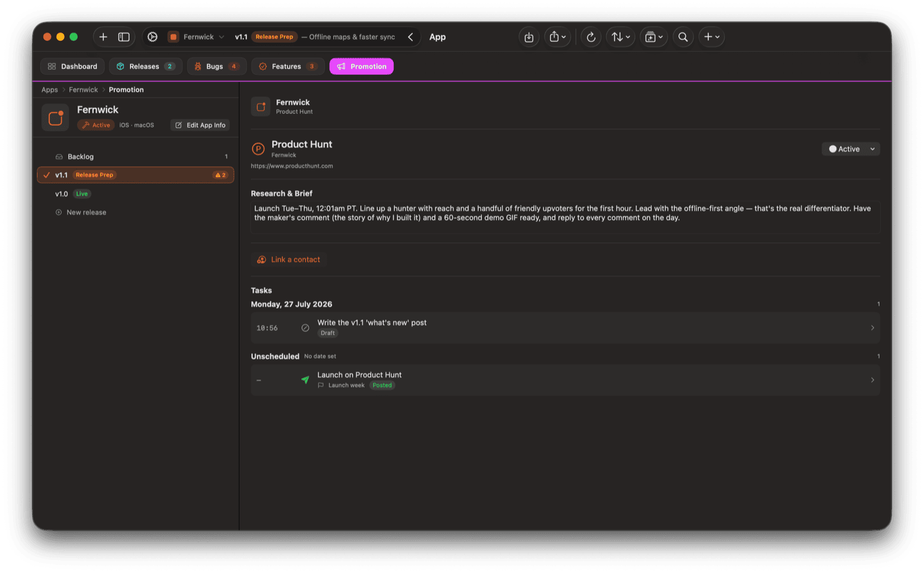Click the Unscheduled section heading

[275, 356]
